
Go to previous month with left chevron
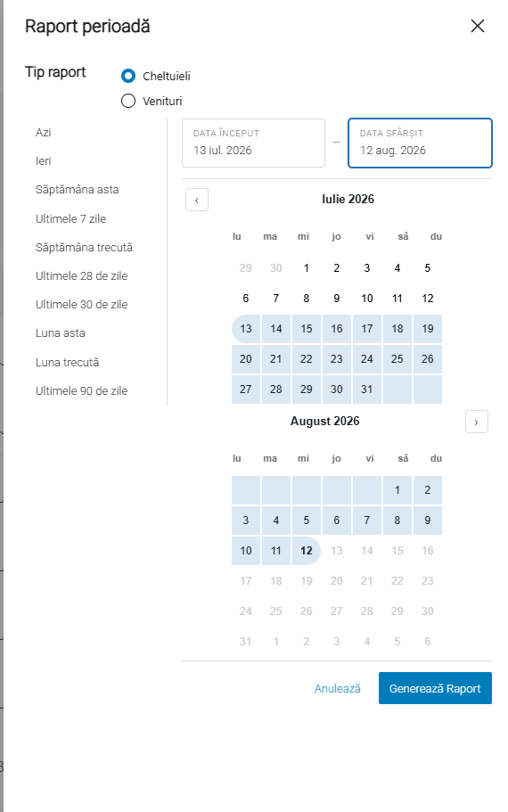coord(197,200)
